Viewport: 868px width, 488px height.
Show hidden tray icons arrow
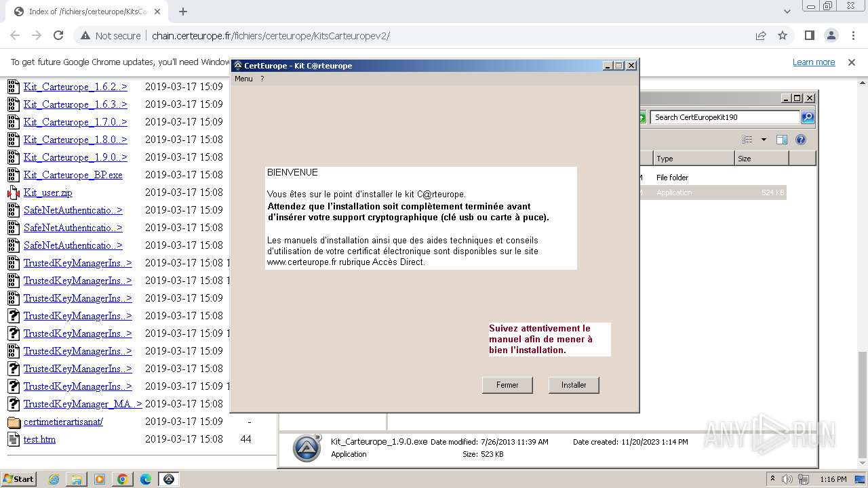tap(772, 479)
